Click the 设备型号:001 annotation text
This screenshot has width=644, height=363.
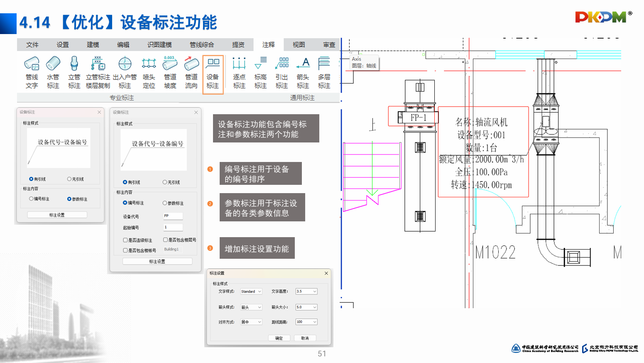coord(482,135)
